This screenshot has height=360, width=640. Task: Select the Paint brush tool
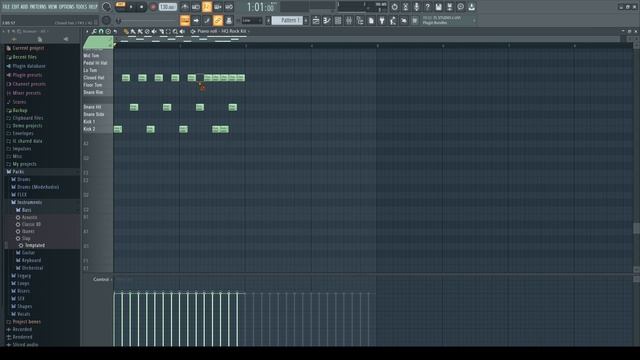133,31
